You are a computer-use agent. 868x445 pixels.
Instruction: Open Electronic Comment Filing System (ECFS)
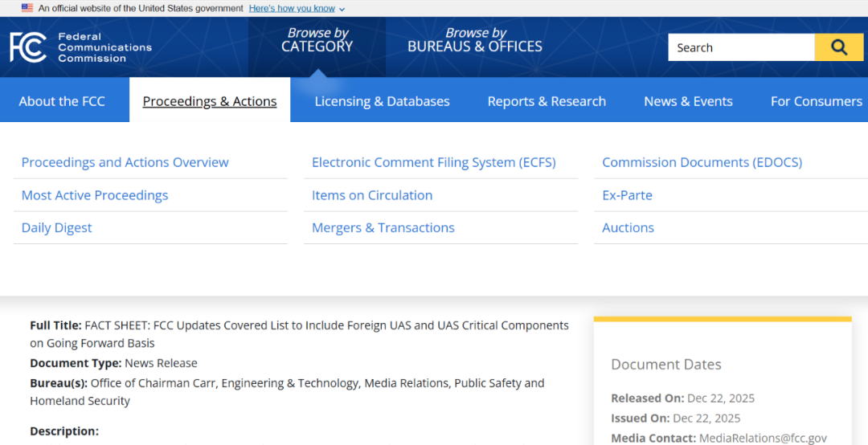pos(433,162)
